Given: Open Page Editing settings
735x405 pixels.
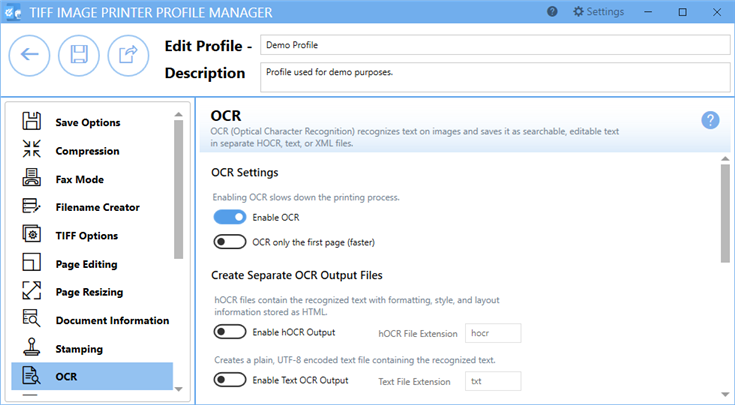Looking at the screenshot, I should [92, 264].
